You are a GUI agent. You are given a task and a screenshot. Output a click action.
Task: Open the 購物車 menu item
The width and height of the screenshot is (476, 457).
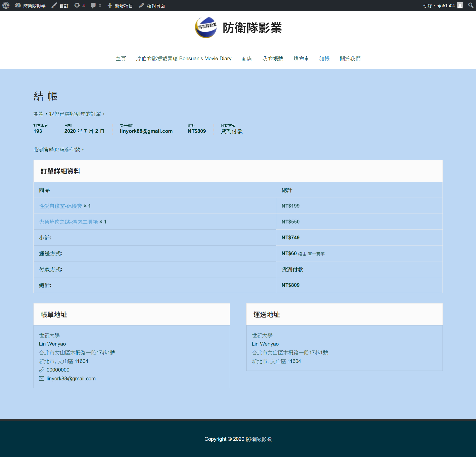[x=301, y=59]
